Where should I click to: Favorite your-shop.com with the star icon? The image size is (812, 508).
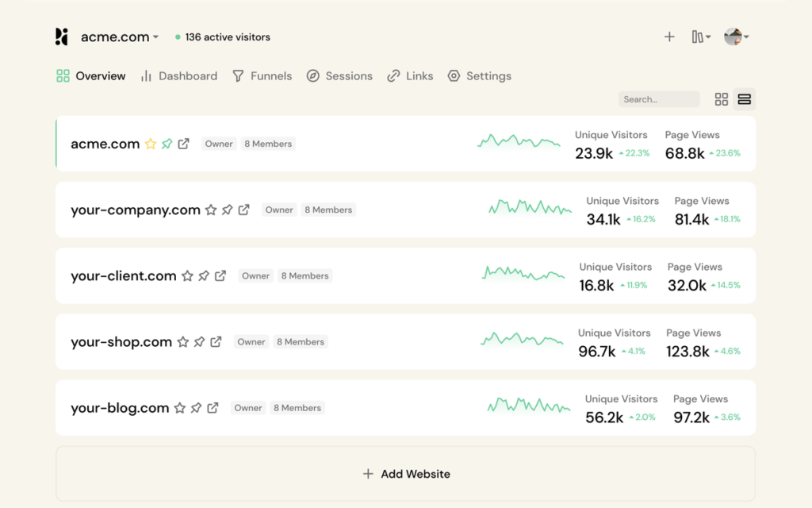coord(183,341)
